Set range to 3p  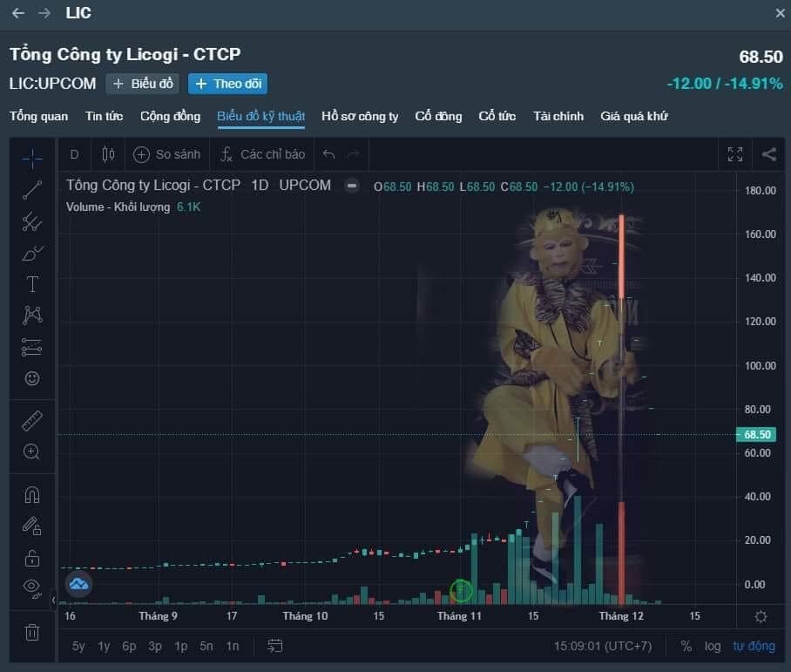tap(155, 646)
